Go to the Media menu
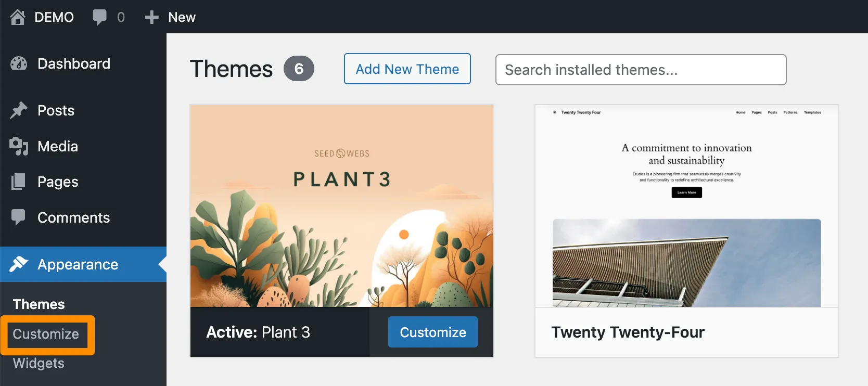868x386 pixels. (58, 146)
